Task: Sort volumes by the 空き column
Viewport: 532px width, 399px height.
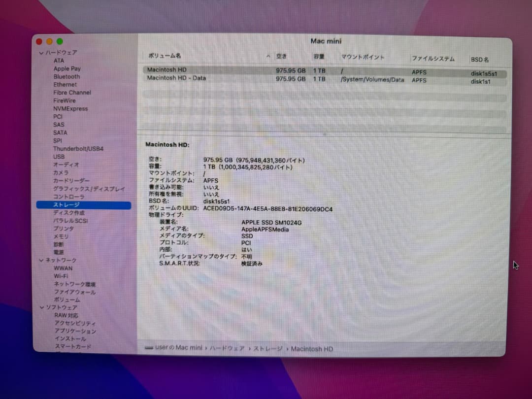Action: click(282, 56)
